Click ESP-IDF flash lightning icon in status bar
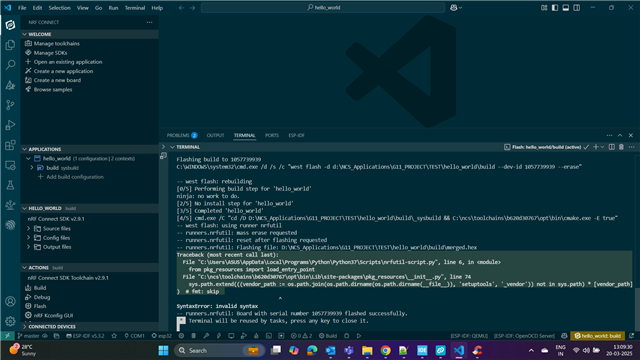Screen dimensions: 640x360 coord(219,336)
